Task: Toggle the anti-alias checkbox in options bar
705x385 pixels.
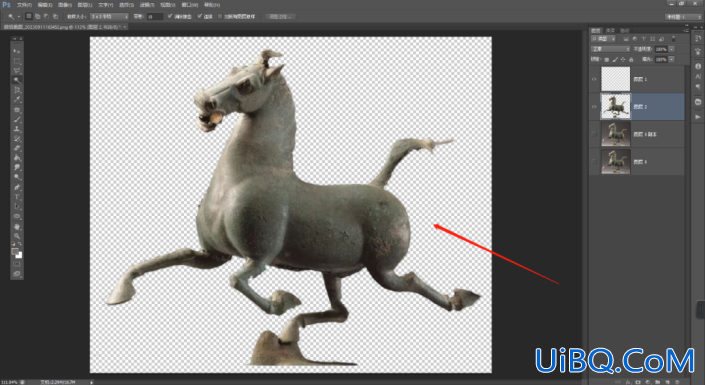Action: [170, 17]
